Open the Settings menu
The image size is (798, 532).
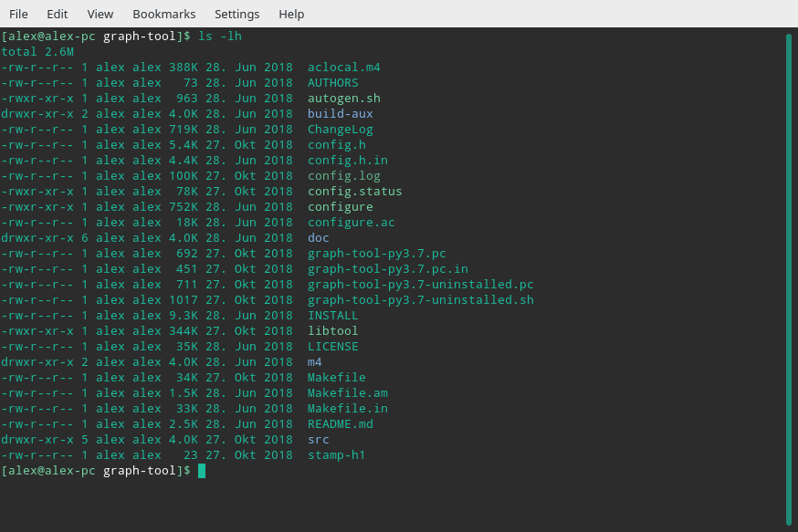tap(236, 14)
